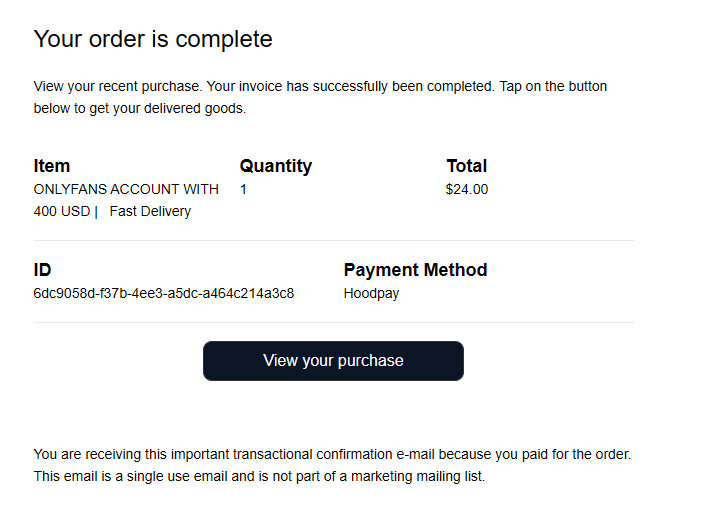Click the 'View your recent purchase' intro sentence

[x=320, y=86]
